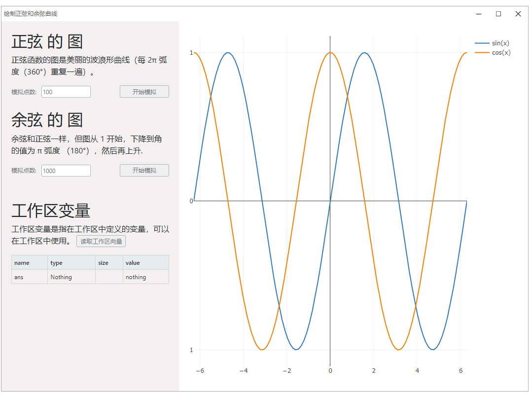The image size is (532, 394).
Task: Click the 工作区变量 heading
Action: point(51,211)
